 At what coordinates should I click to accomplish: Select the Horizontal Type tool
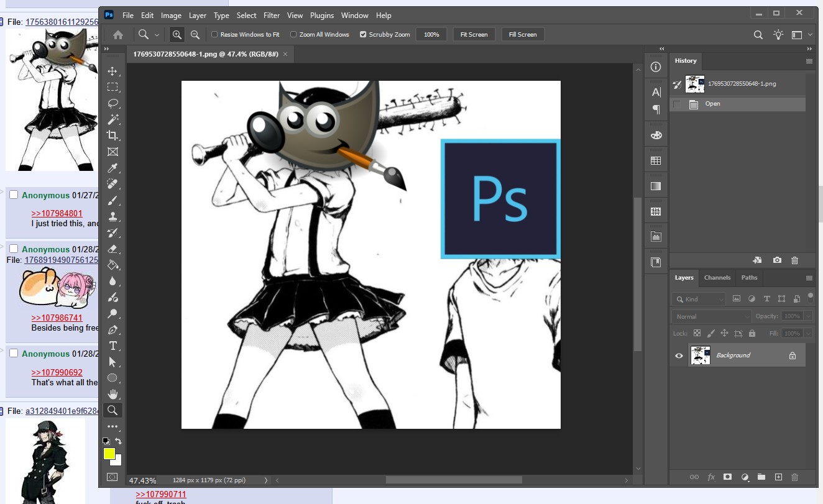113,346
